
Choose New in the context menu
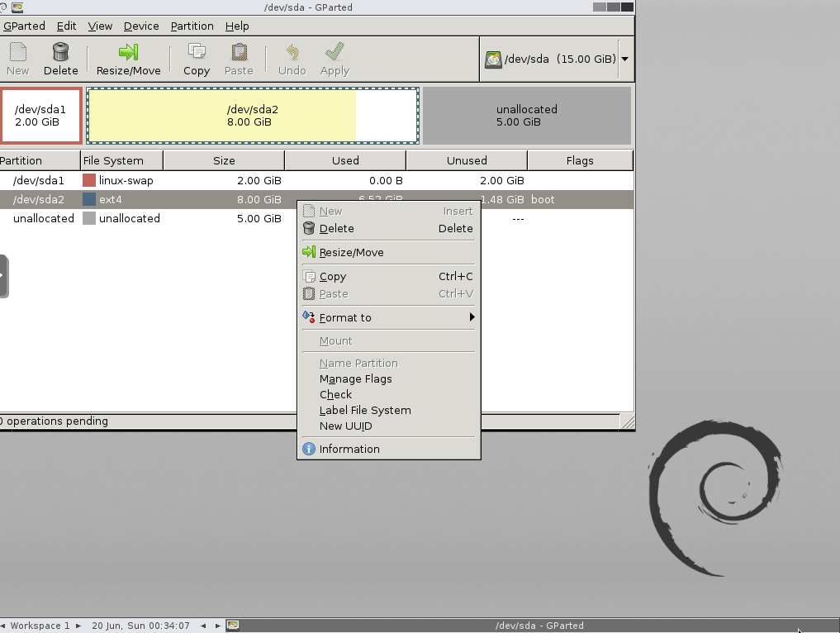(388, 212)
